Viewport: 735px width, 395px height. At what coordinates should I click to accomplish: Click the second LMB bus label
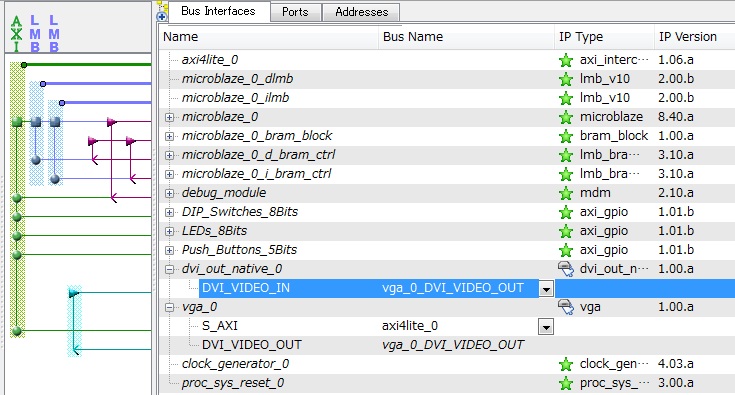click(x=54, y=34)
